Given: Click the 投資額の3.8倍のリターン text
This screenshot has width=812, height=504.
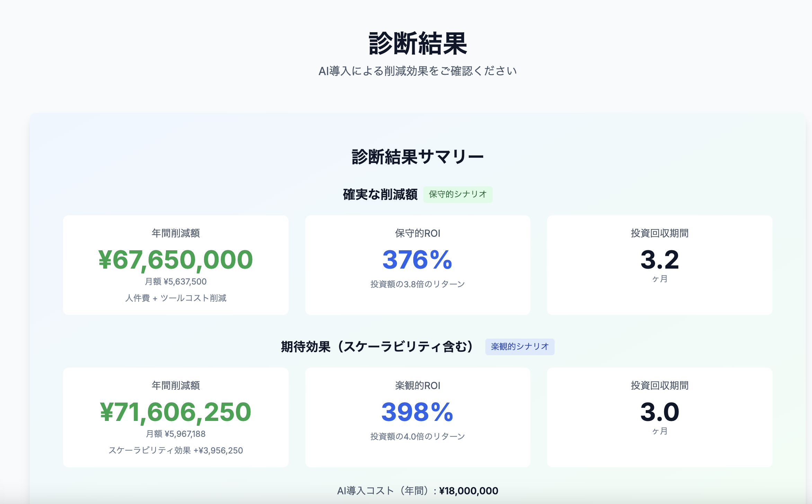Looking at the screenshot, I should point(417,283).
